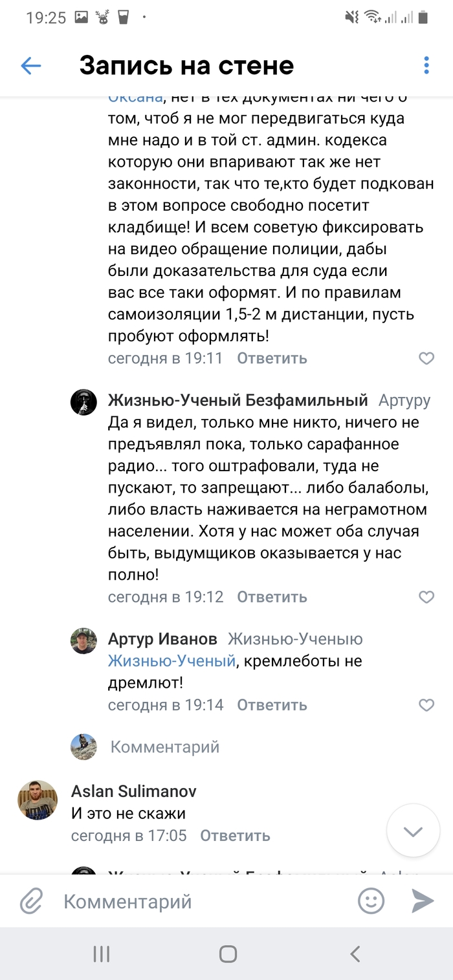Tap Жизнью-Ученый Безфамильный's dark avatar
453x980 pixels.
pyautogui.click(x=83, y=402)
